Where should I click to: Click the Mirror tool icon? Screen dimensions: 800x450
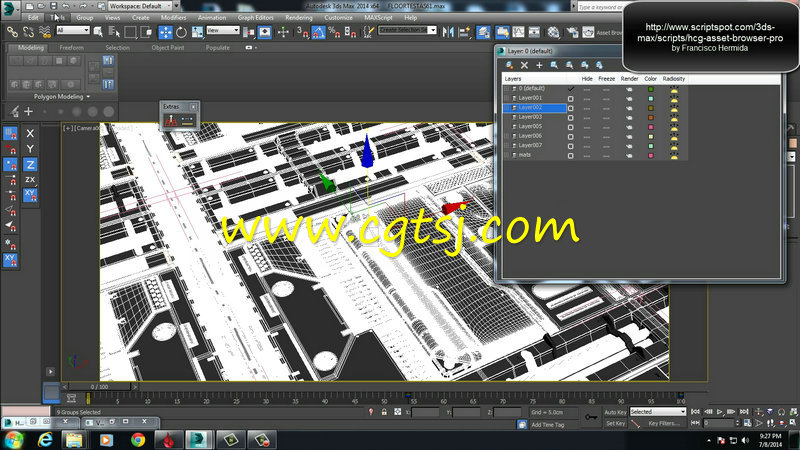[x=448, y=32]
